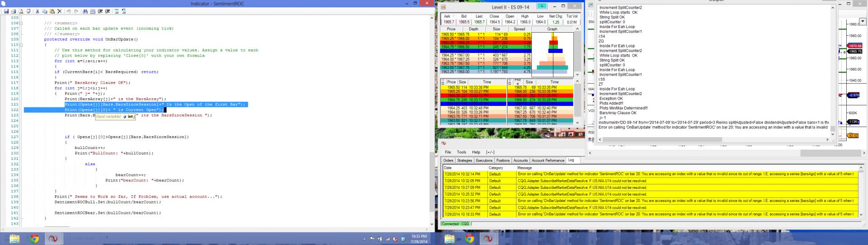868x245 pixels.
Task: Select the yellow 1965.50 * 1965.75 row
Action: pos(486,34)
